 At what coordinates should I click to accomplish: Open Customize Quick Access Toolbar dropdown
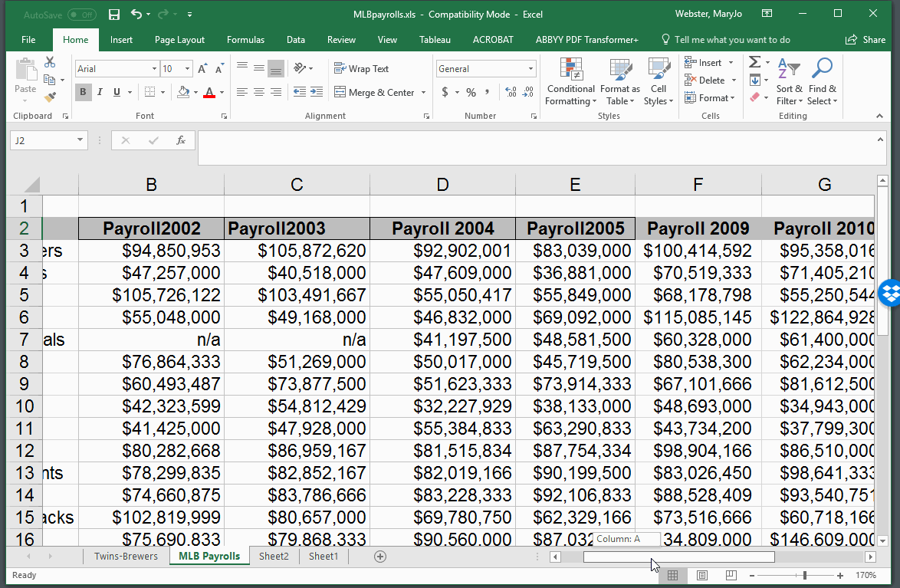(x=189, y=15)
